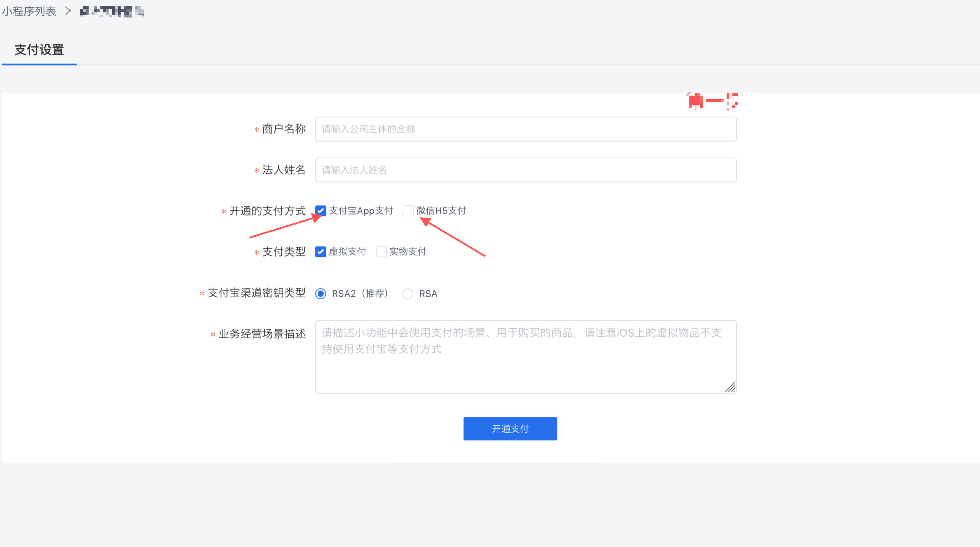Choose the RSA radio option
This screenshot has height=547, width=980.
tap(408, 294)
